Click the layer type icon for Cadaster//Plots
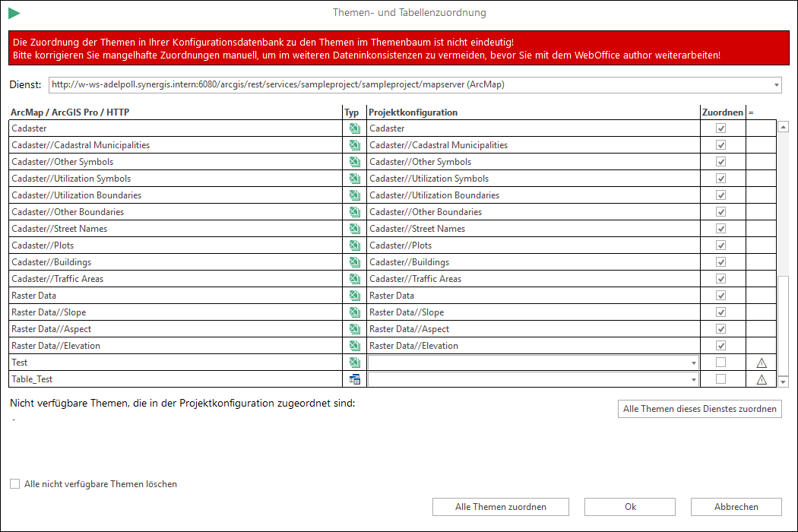The height and width of the screenshot is (532, 798). coord(354,245)
